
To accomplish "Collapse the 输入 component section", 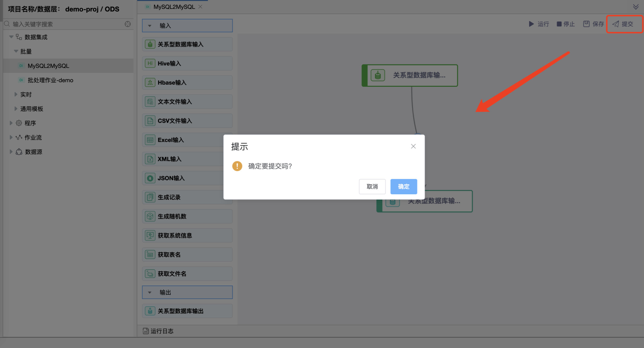I will 150,26.
